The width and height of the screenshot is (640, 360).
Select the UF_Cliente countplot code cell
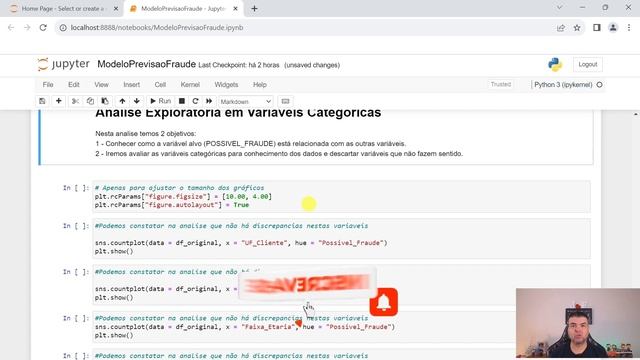(341, 238)
